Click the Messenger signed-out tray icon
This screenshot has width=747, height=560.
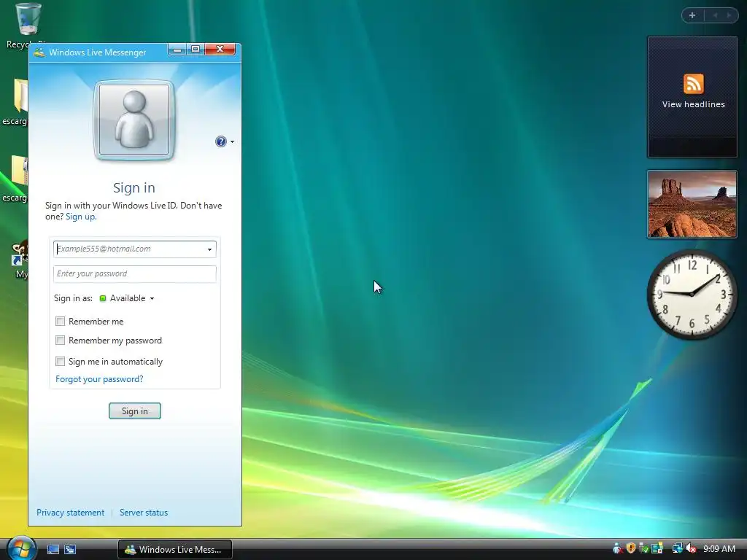[617, 548]
